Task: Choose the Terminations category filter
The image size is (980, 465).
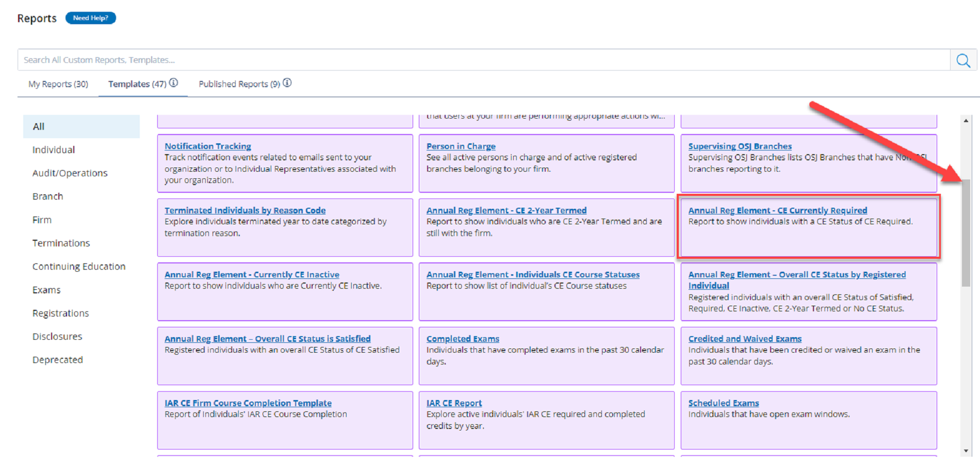Action: pos(61,243)
